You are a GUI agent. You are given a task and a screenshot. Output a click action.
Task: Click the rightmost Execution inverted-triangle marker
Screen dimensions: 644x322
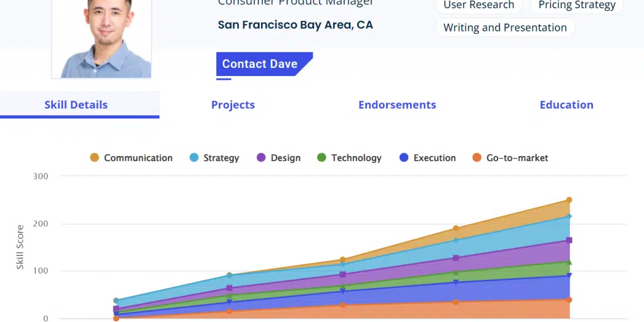point(569,275)
